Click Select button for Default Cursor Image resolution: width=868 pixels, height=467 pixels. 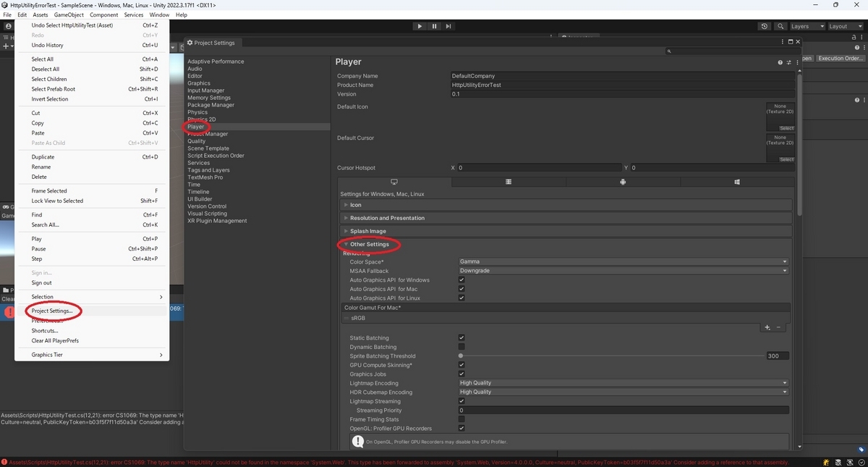point(786,159)
